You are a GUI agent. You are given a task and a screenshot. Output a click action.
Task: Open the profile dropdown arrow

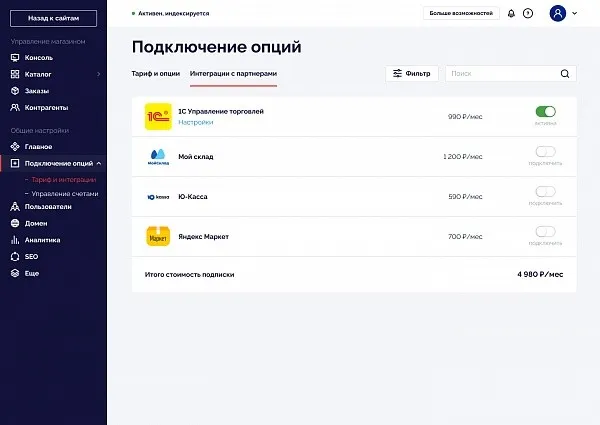[x=574, y=13]
